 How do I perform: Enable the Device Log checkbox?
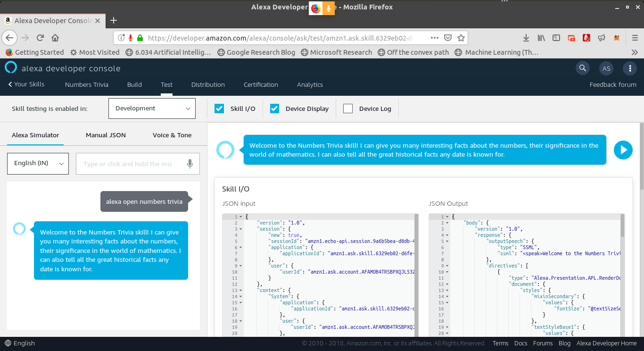[348, 109]
